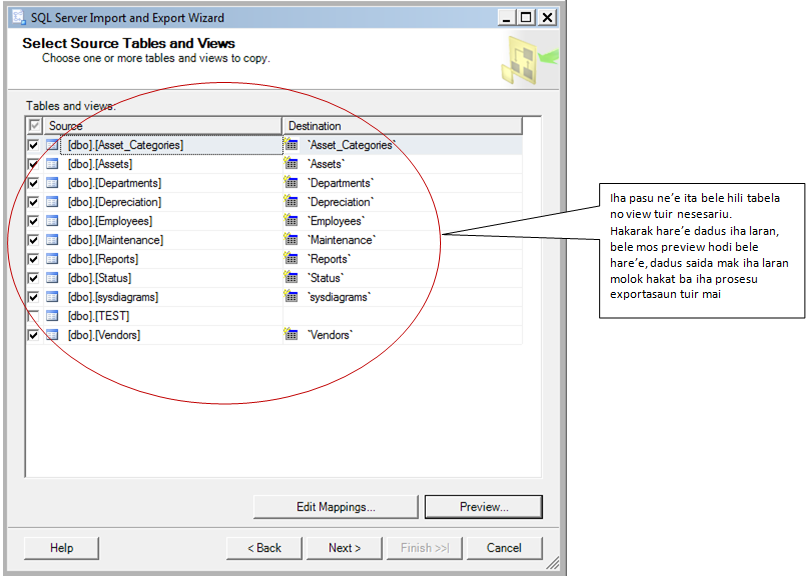Viewport: 809px width, 580px height.
Task: Click the Source column header
Action: [x=163, y=126]
